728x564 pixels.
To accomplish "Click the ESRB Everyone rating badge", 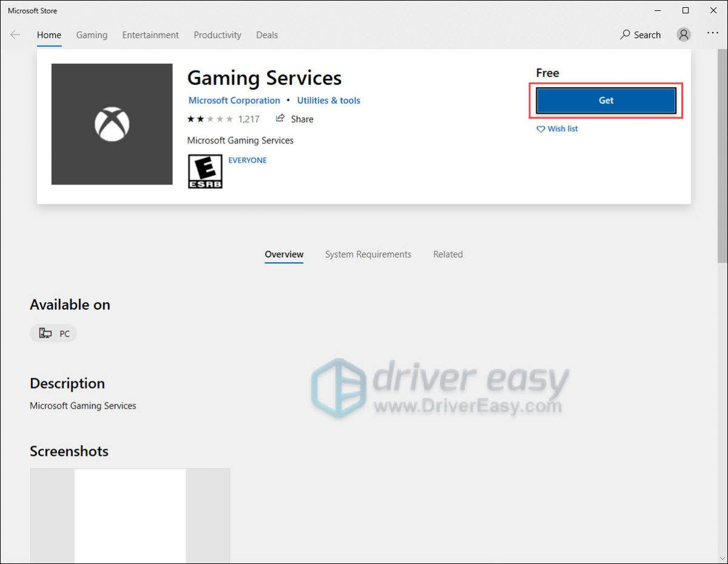I will [205, 171].
